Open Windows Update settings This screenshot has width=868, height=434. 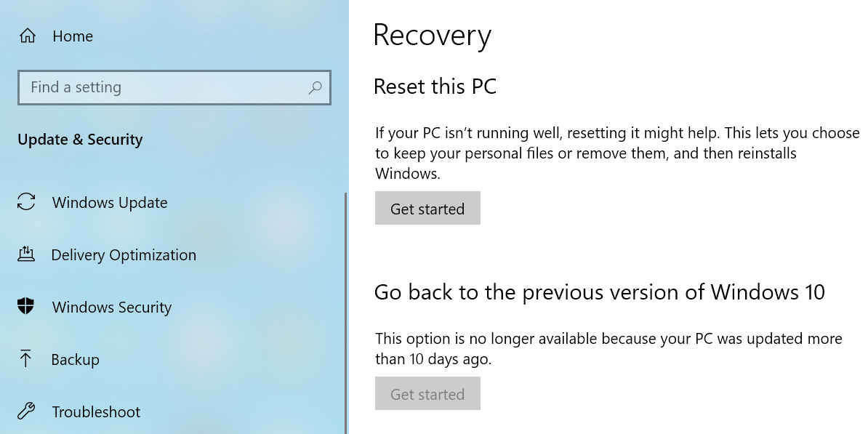110,202
